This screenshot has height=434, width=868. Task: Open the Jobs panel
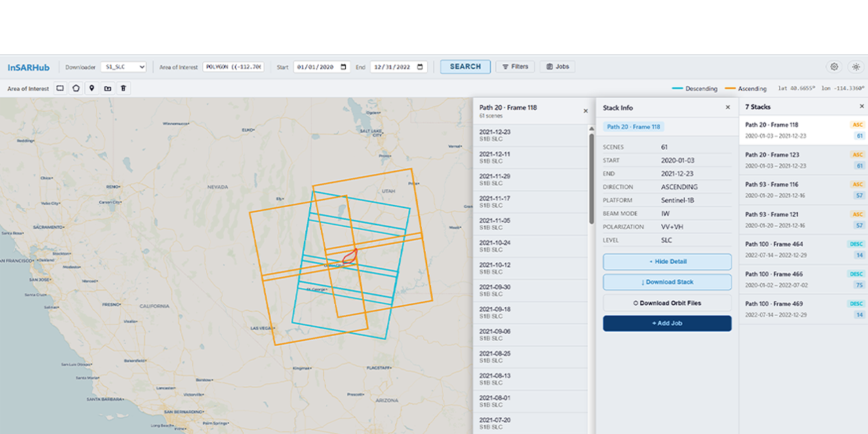(557, 66)
